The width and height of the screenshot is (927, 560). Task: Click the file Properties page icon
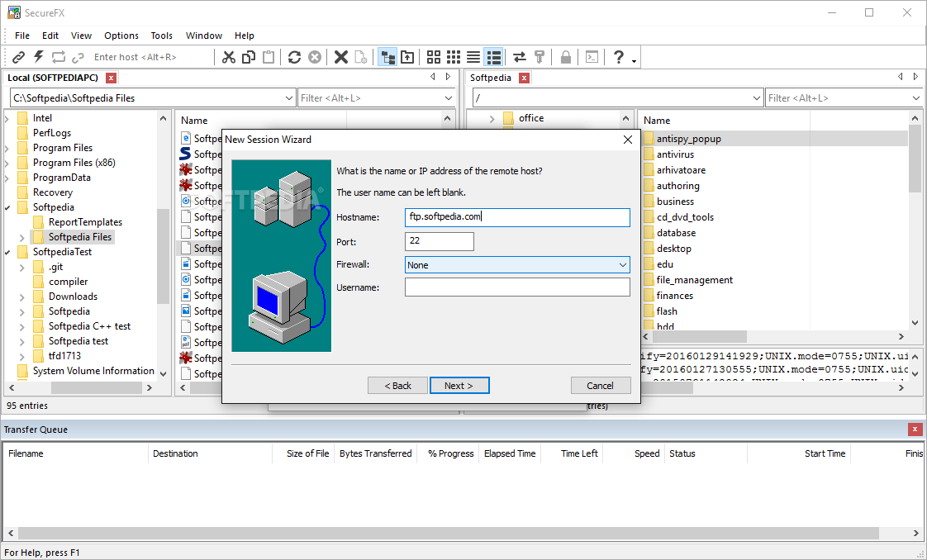pyautogui.click(x=360, y=57)
